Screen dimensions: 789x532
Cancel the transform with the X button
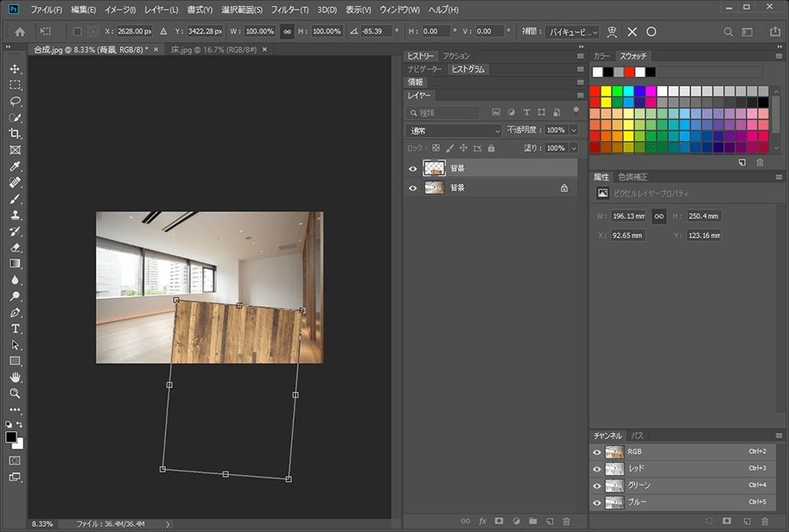(x=632, y=32)
